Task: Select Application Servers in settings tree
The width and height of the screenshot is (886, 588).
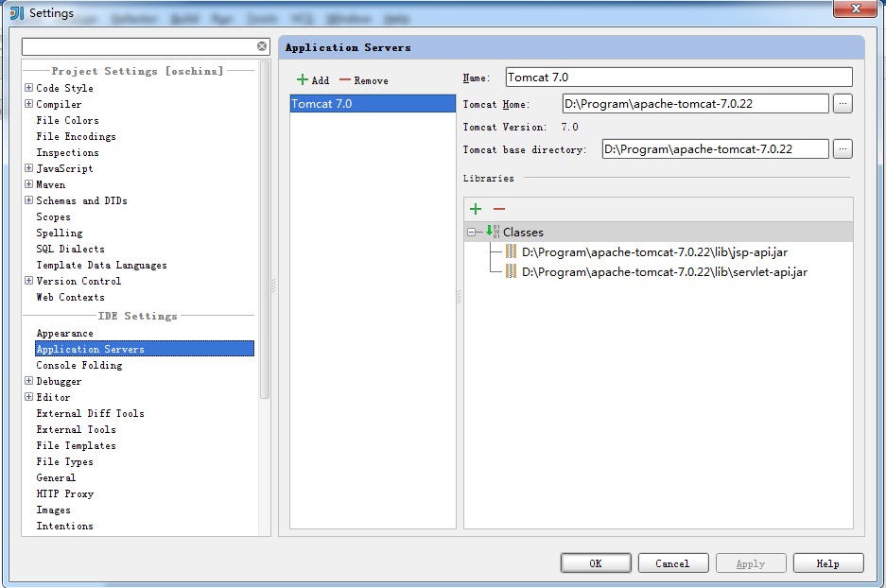Action: pos(145,349)
